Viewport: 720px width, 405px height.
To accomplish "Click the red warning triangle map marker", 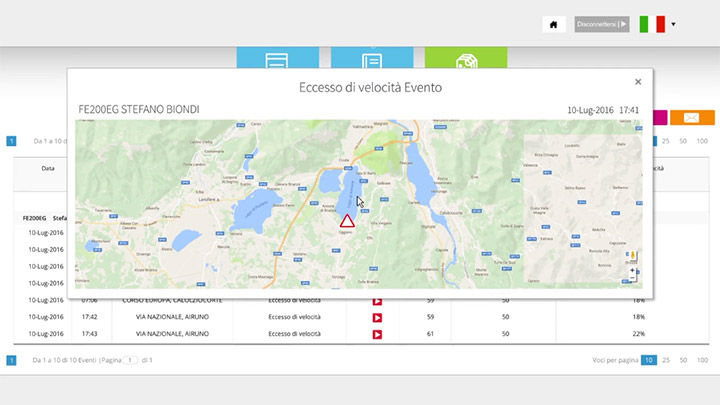I will [346, 221].
